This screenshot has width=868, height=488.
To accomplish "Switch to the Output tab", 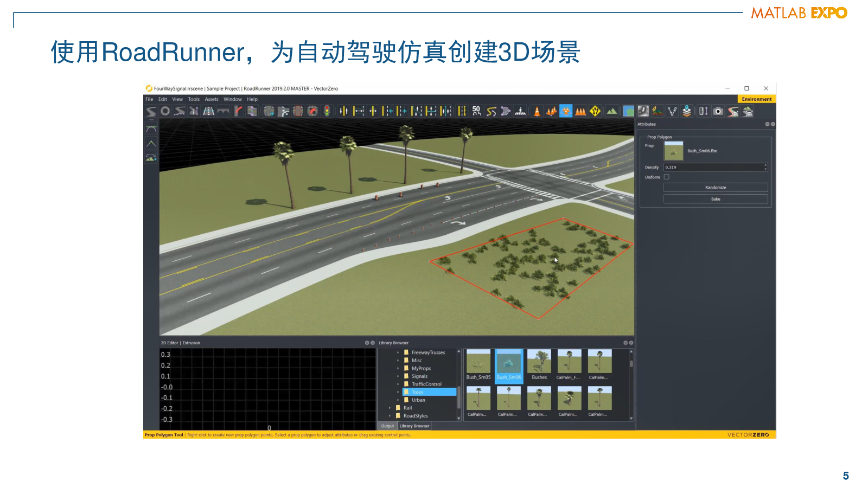I will click(x=387, y=426).
